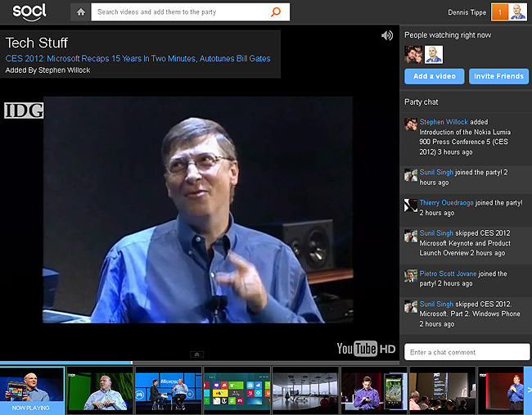Click the Socl logo
Image resolution: width=532 pixels, height=415 pixels.
[x=29, y=11]
